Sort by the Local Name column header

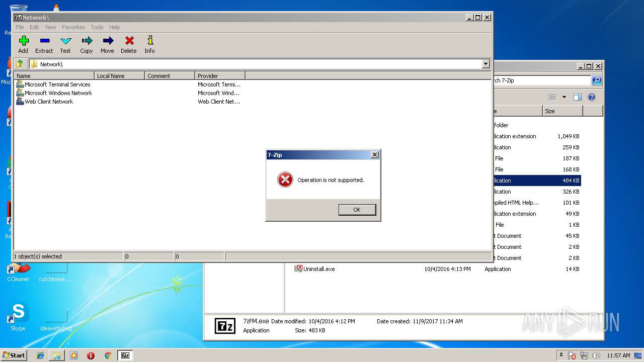pyautogui.click(x=120, y=76)
